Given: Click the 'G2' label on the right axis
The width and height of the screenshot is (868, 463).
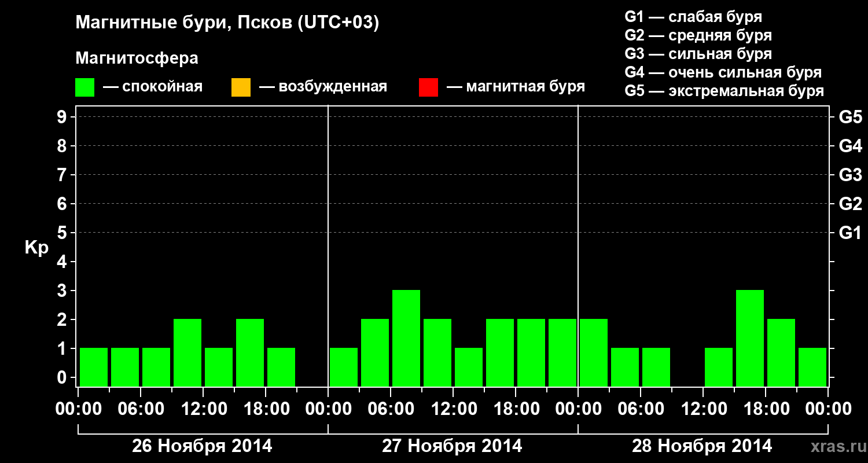Looking at the screenshot, I should point(850,204).
